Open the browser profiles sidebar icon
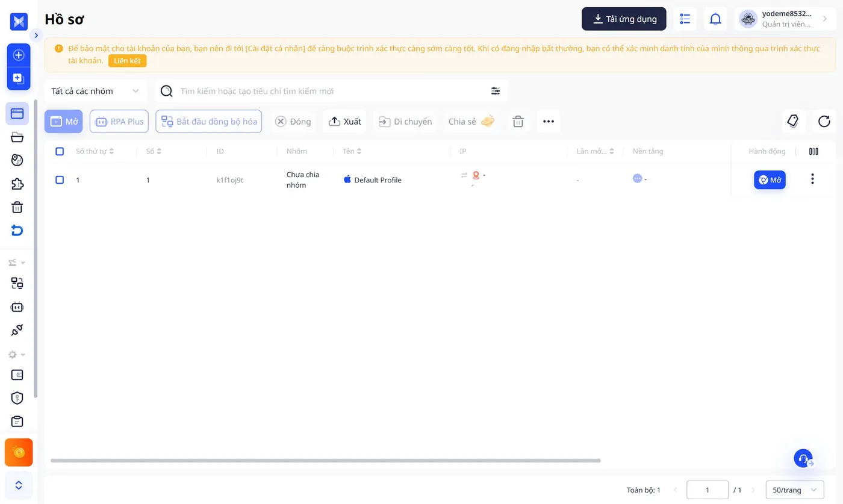The height and width of the screenshot is (504, 843). click(x=17, y=113)
